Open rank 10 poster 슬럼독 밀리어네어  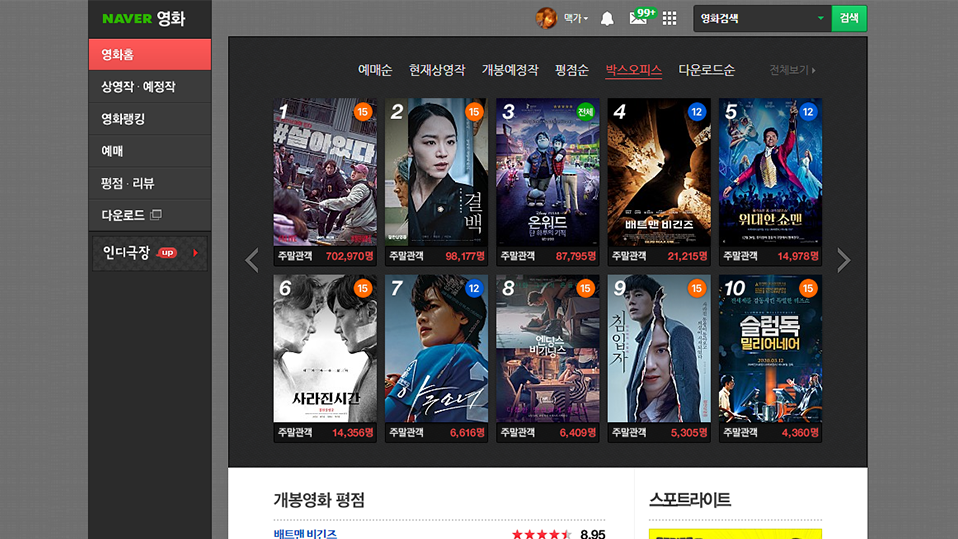point(770,348)
